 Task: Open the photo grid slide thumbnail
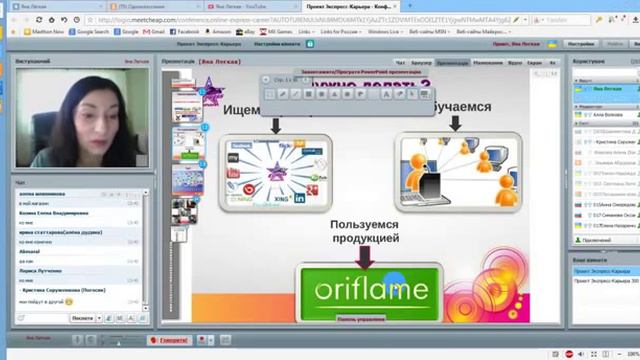pyautogui.click(x=184, y=211)
